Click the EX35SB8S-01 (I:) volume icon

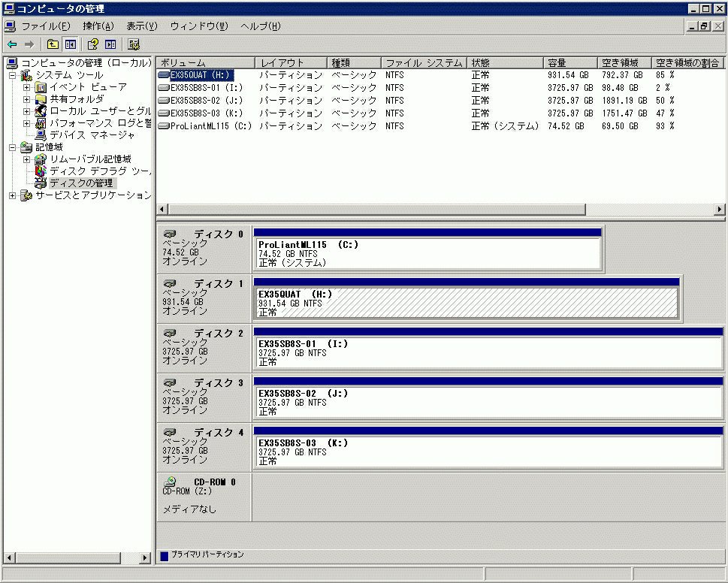tap(164, 88)
